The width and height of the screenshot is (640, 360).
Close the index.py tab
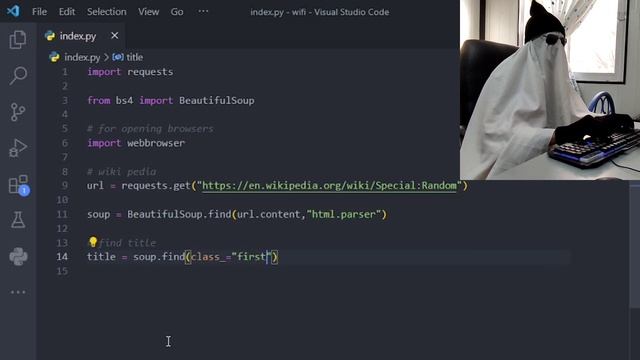(115, 36)
